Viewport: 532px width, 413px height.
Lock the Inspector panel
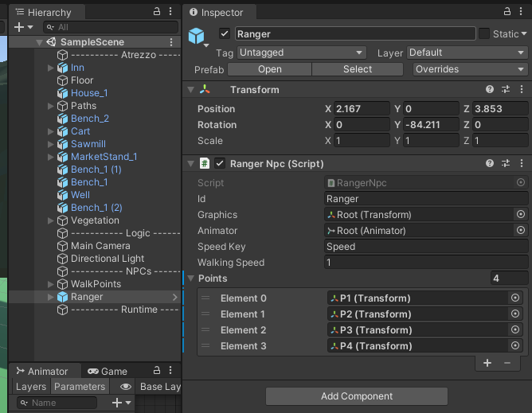tap(507, 11)
